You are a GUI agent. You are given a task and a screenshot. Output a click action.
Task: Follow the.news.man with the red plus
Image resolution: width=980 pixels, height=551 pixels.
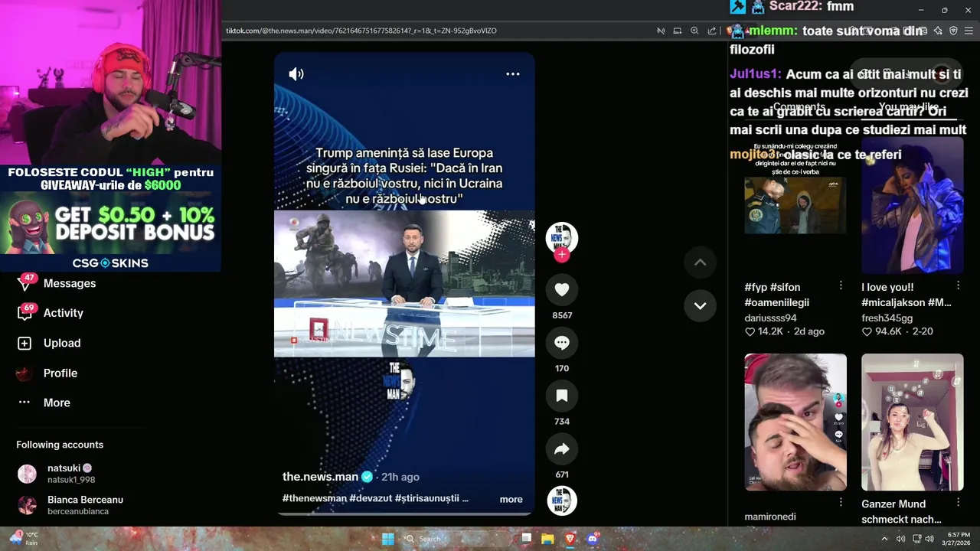(x=562, y=255)
